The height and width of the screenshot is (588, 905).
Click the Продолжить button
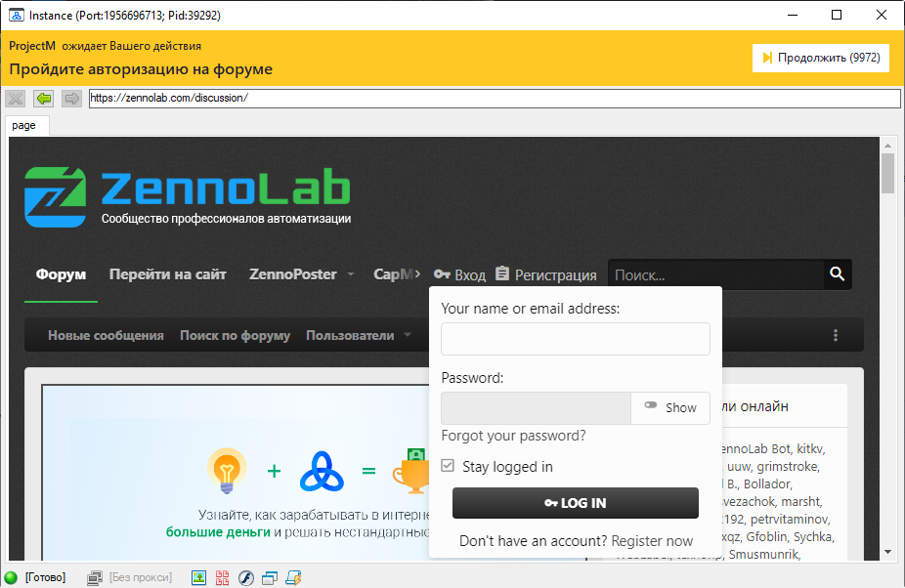820,58
